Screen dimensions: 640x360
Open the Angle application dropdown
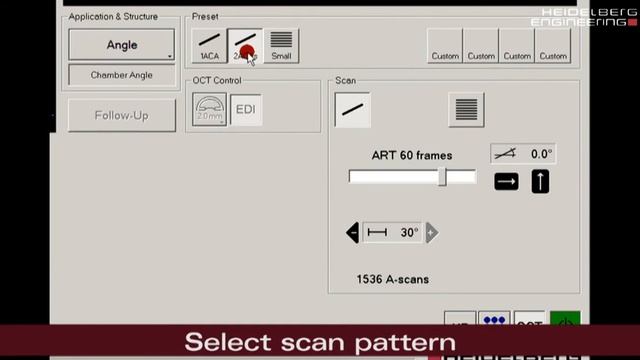pyautogui.click(x=122, y=44)
